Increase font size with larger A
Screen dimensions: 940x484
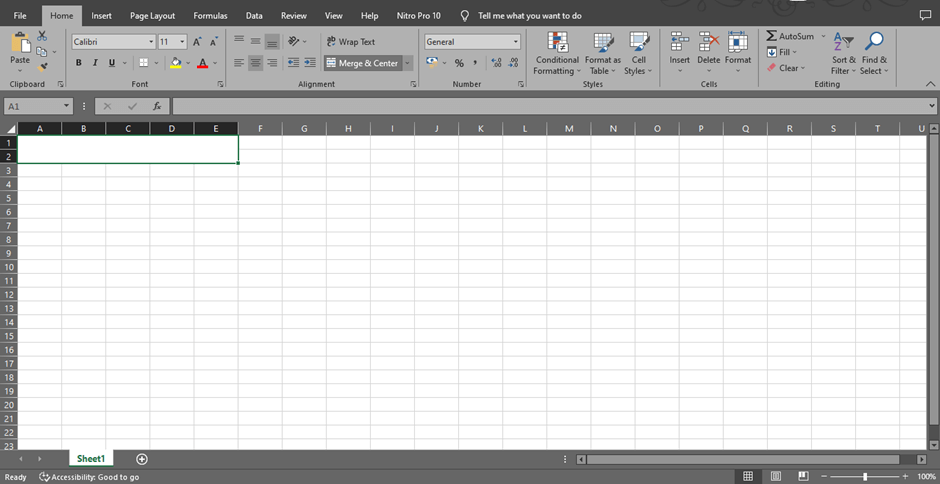tap(197, 42)
